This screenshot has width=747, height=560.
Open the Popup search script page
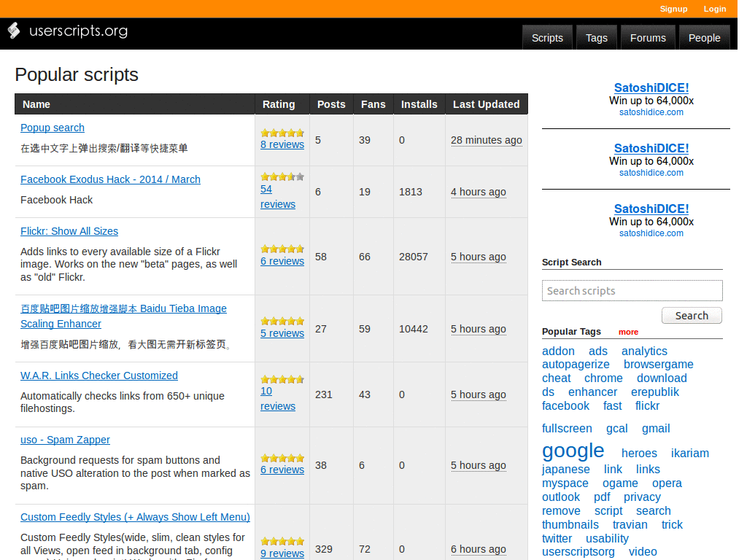point(52,128)
